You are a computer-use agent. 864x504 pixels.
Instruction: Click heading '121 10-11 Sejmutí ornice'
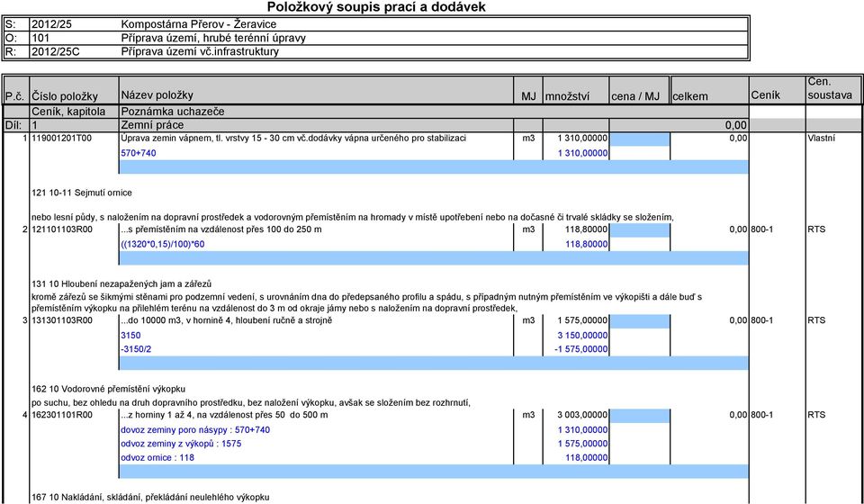tap(82, 193)
